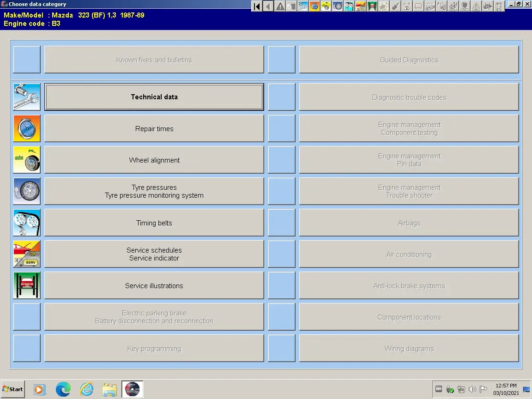This screenshot has width=532, height=399.
Task: Choose the Timing belts button
Action: point(154,223)
